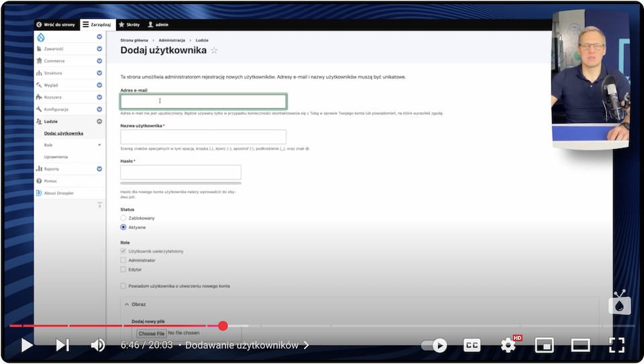The height and width of the screenshot is (364, 644).
Task: Open the Zawartość menu item
Action: point(54,49)
